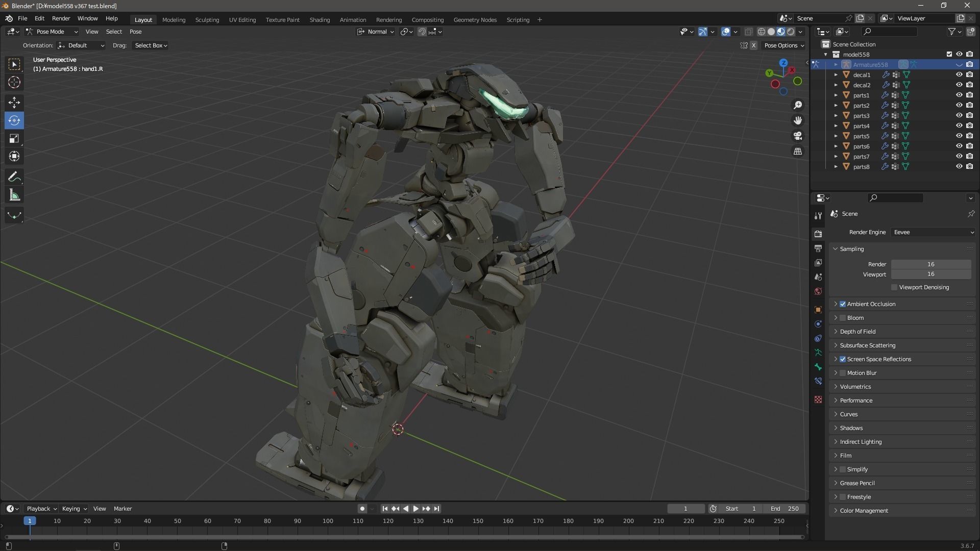Click the viewport pan hand icon
Image resolution: width=980 pixels, height=551 pixels.
tap(797, 120)
